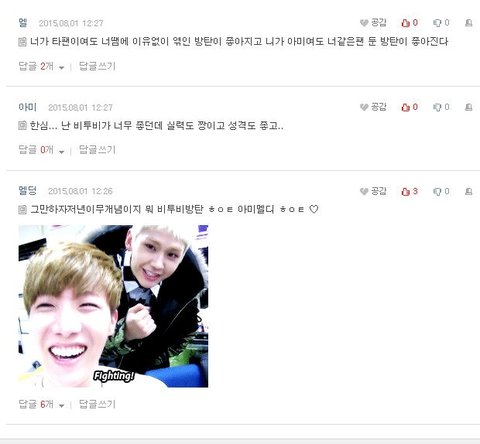Toggle 공감 heart on 아미 comment
The image size is (480, 444).
(x=373, y=107)
